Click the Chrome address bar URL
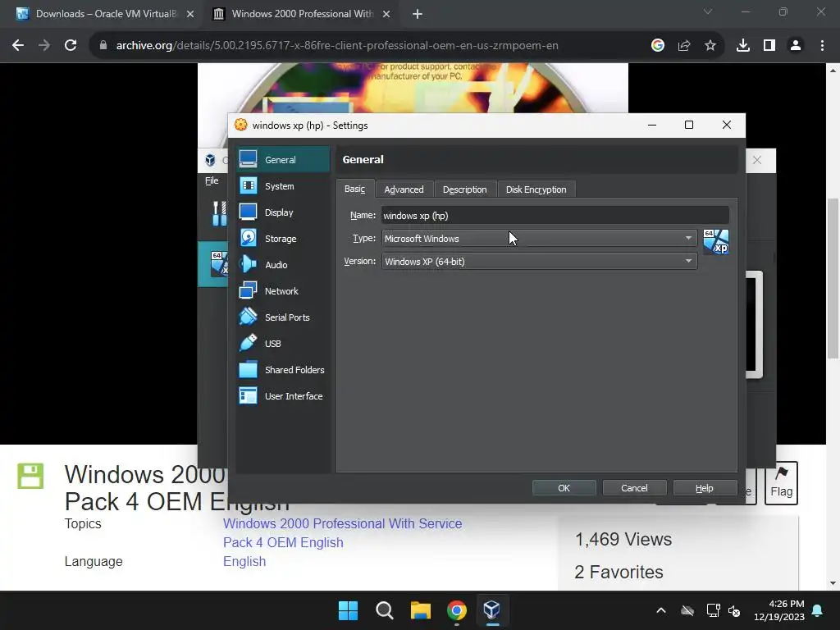The image size is (840, 630). tap(337, 46)
